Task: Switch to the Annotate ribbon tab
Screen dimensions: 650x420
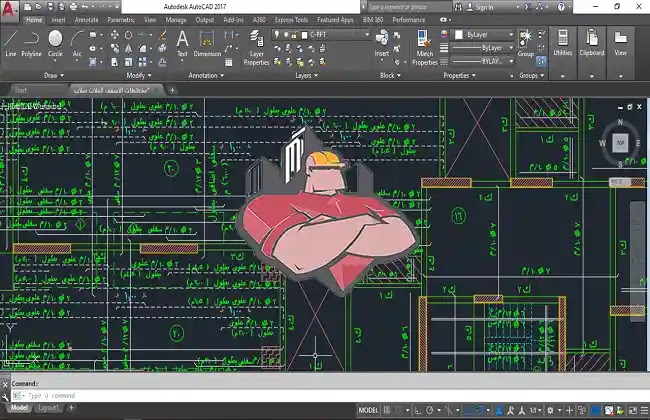Action: 86,19
